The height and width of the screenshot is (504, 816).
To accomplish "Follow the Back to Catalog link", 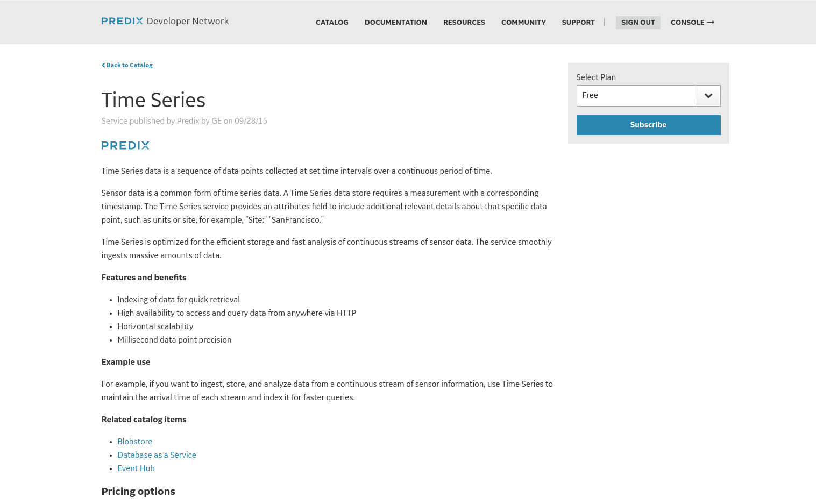I will 129,65.
